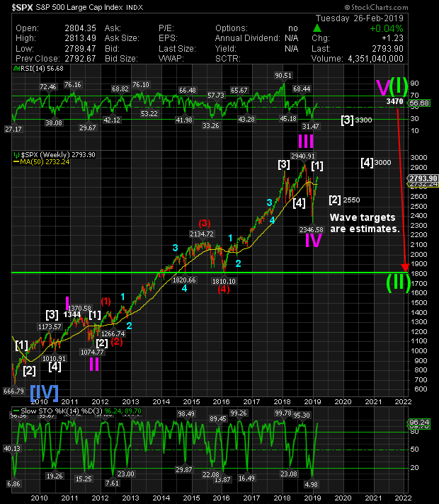Click the Low value 2789.47
The image size is (439, 504).
[81, 49]
